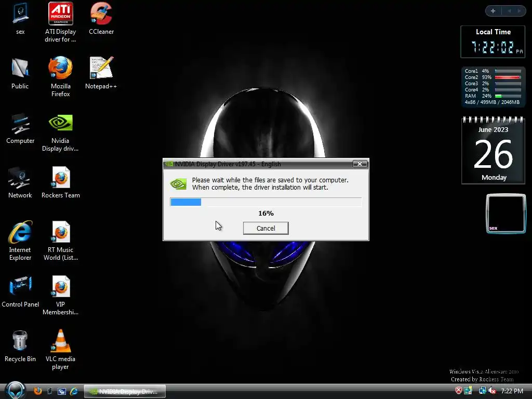This screenshot has width=532, height=399.
Task: Click the muted volume tray icon
Action: tap(492, 391)
